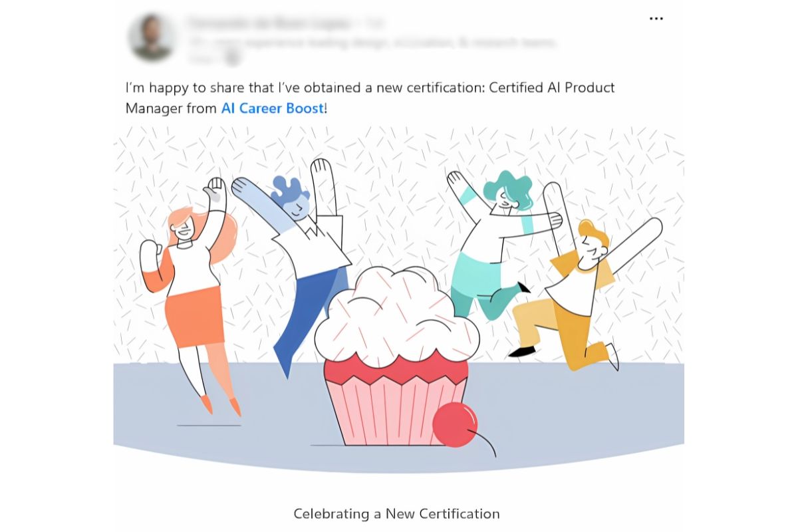Click the blurred author name
The height and width of the screenshot is (532, 798).
(269, 24)
